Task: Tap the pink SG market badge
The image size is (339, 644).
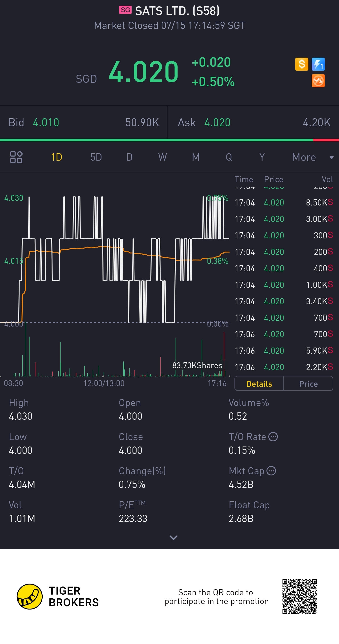Action: (x=125, y=10)
